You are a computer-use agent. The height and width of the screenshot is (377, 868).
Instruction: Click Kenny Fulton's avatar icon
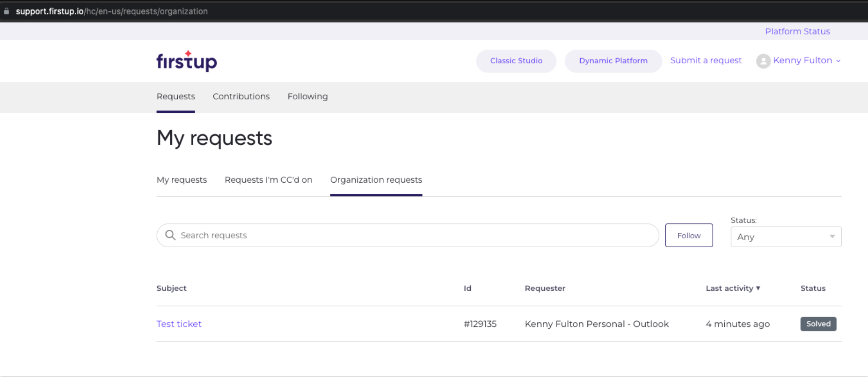point(763,61)
